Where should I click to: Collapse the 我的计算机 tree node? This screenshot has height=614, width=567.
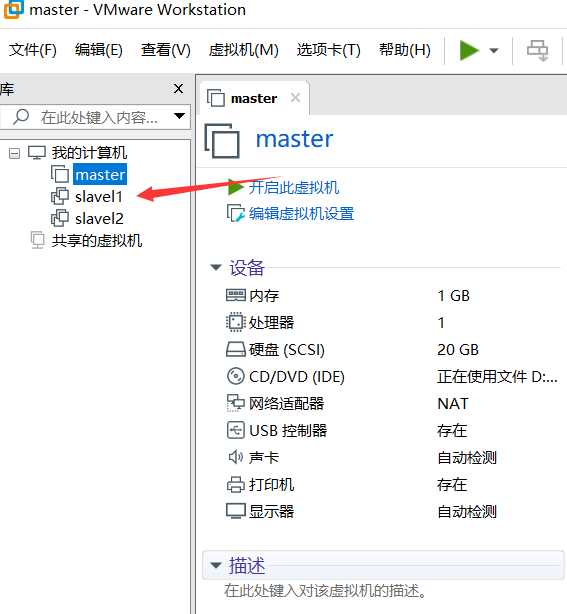(x=14, y=153)
